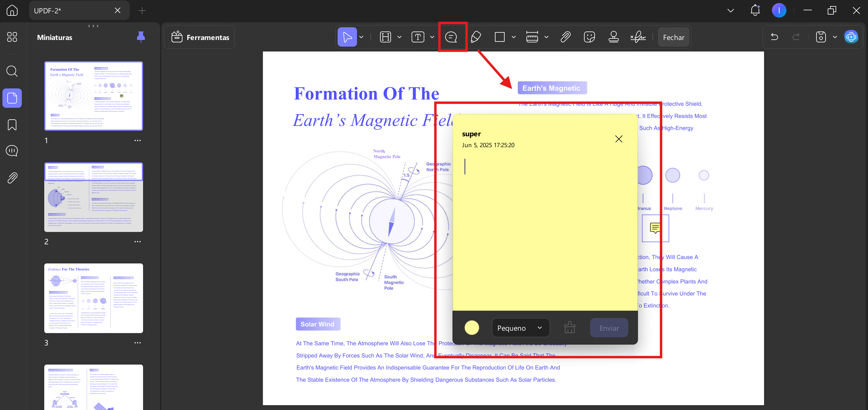Viewport: 868px width, 410px height.
Task: Click the Fechar button
Action: pos(673,37)
